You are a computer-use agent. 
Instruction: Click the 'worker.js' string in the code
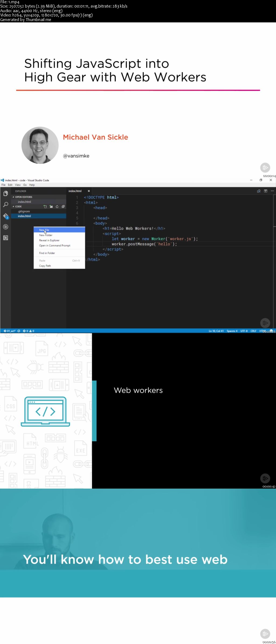[x=181, y=239]
